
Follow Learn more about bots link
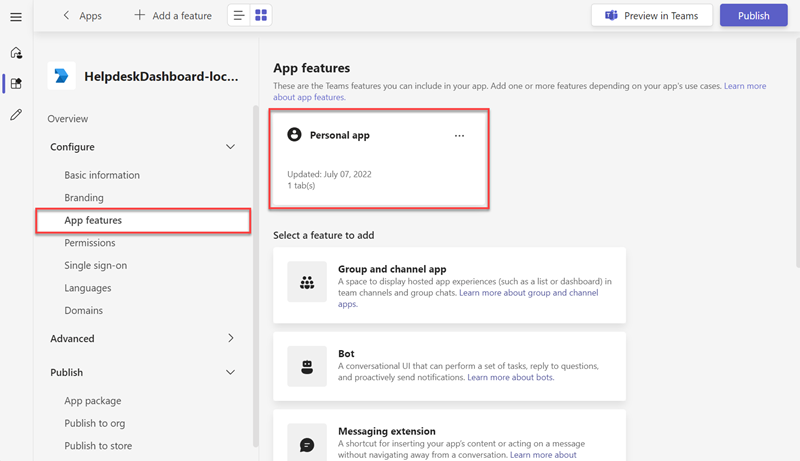tap(511, 377)
